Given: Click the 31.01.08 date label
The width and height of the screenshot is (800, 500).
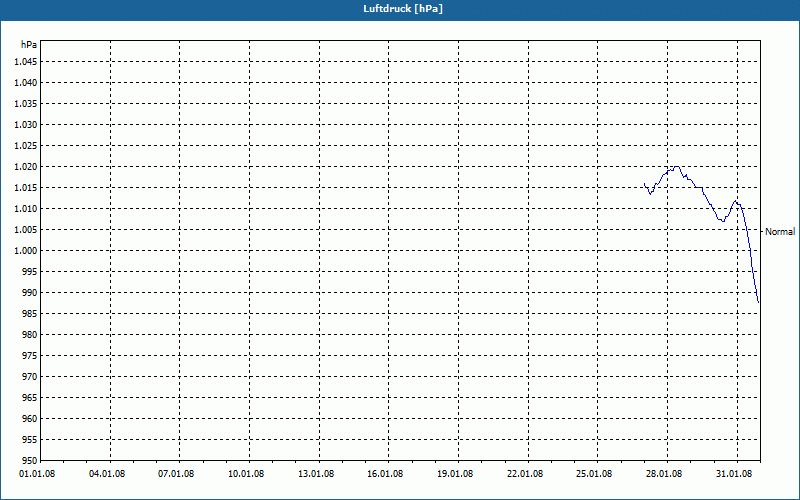Looking at the screenshot, I should coord(734,473).
